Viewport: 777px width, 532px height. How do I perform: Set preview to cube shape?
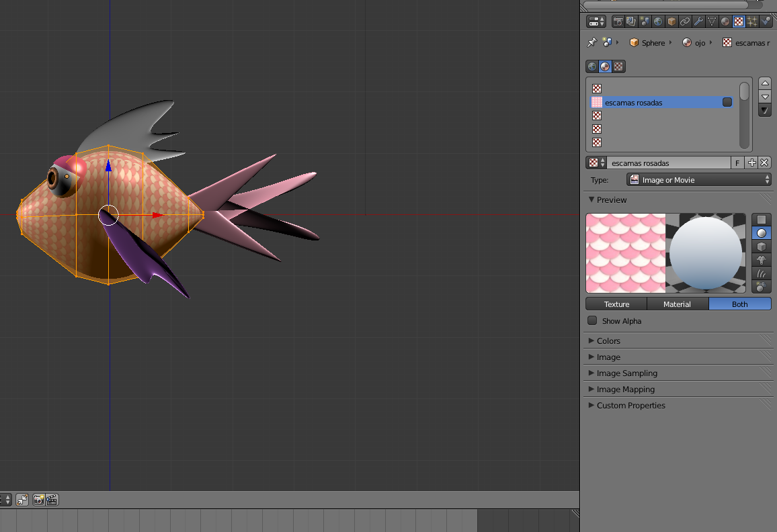click(762, 247)
